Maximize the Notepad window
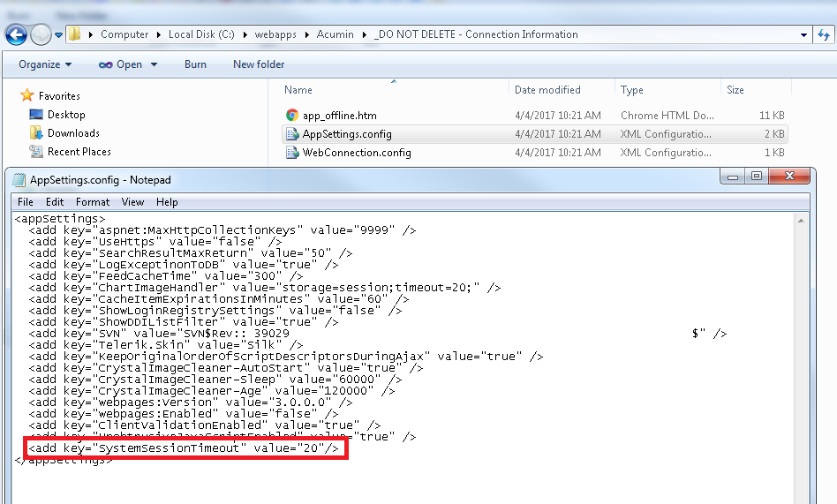Viewport: 837px width, 504px height. [x=757, y=177]
